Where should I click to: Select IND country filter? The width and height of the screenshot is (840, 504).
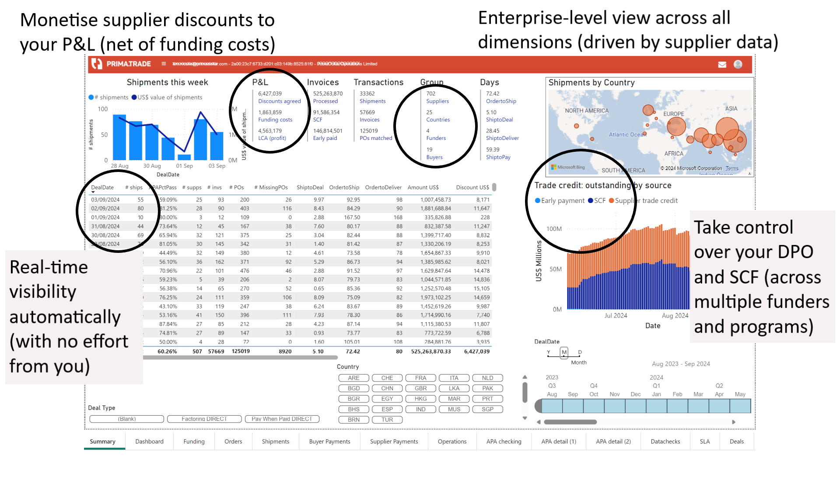coord(420,409)
